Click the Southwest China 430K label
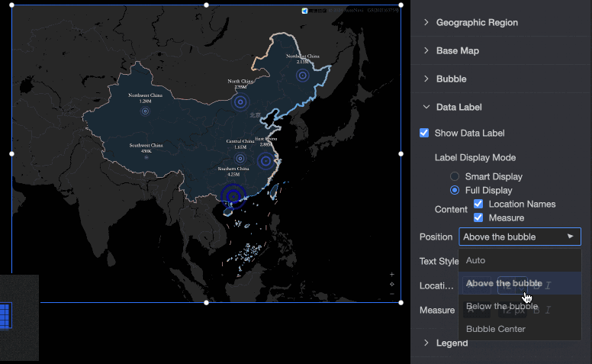The height and width of the screenshot is (364, 592). tap(146, 148)
